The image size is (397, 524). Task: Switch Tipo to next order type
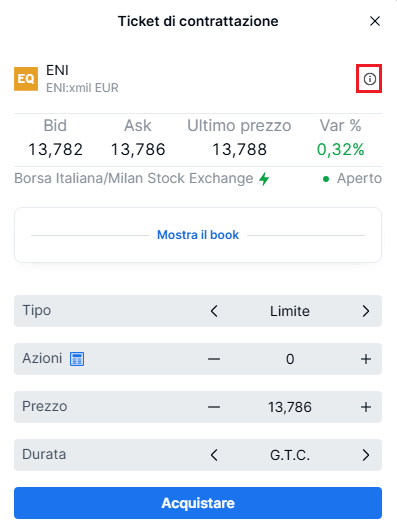tap(366, 311)
